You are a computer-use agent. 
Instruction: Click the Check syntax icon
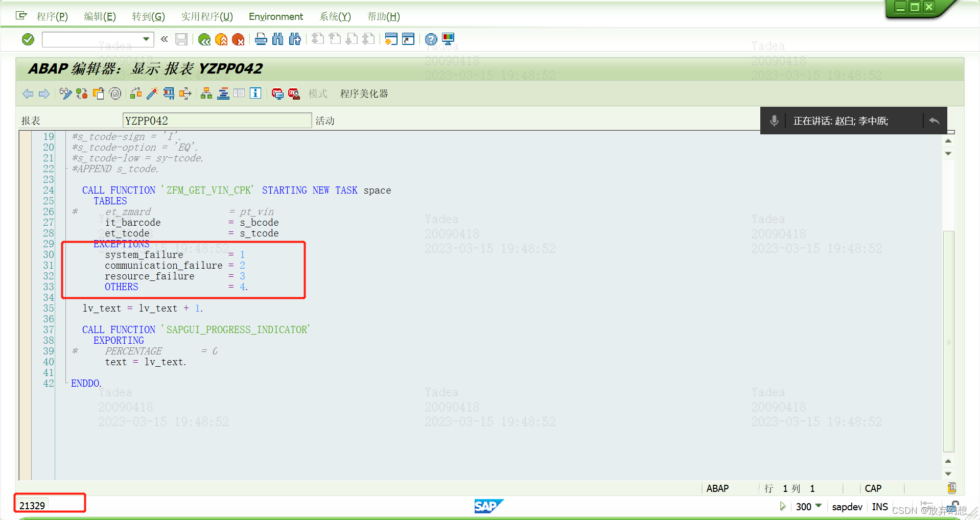[x=136, y=93]
